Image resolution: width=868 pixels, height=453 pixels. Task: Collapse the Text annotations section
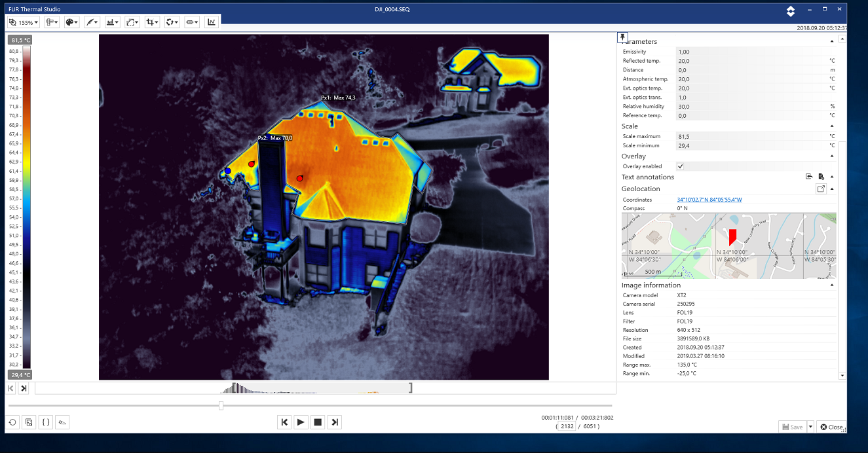tap(832, 177)
